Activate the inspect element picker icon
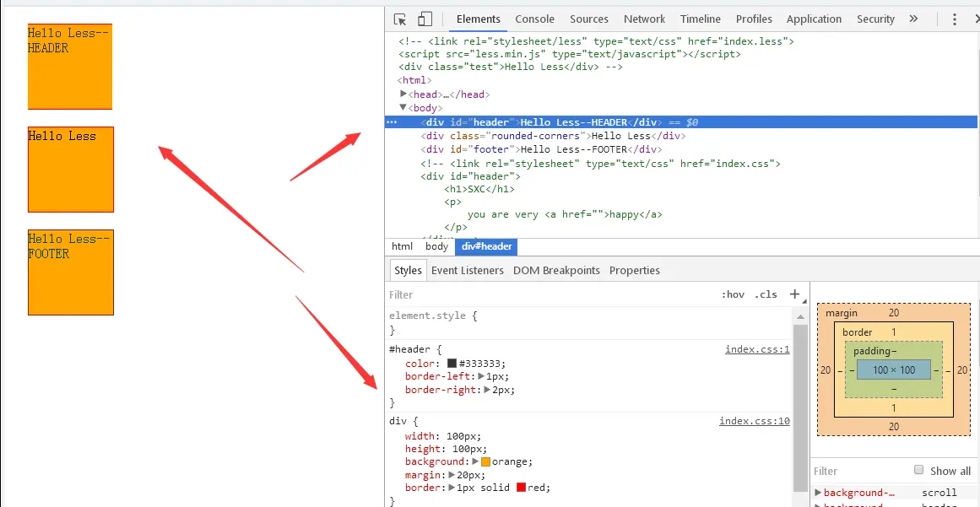The image size is (980, 507). click(400, 19)
